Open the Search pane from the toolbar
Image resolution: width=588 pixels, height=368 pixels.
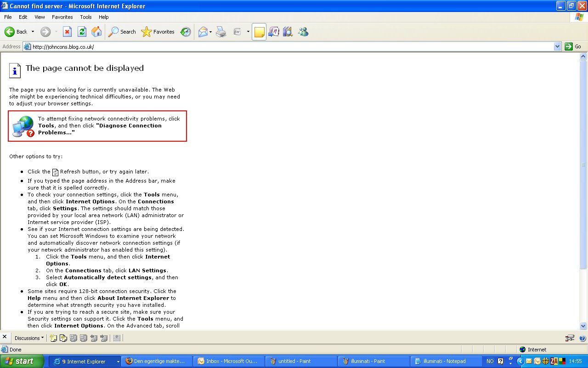[122, 32]
